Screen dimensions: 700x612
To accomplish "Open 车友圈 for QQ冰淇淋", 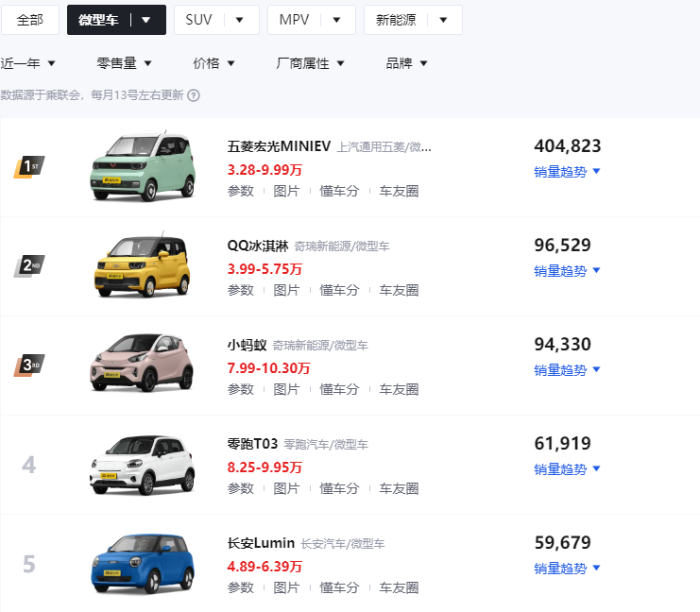I will 399,290.
